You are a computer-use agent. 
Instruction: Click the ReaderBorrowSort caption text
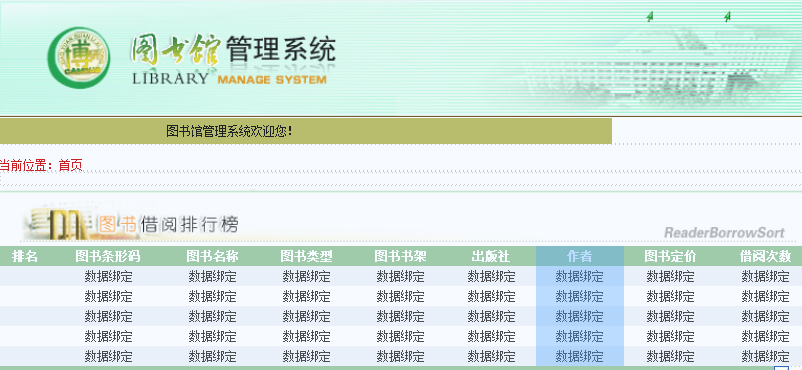[724, 233]
